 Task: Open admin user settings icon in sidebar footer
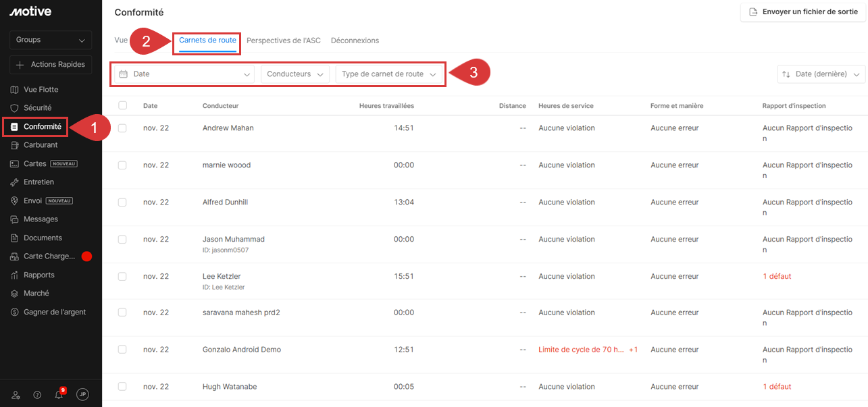tap(16, 395)
